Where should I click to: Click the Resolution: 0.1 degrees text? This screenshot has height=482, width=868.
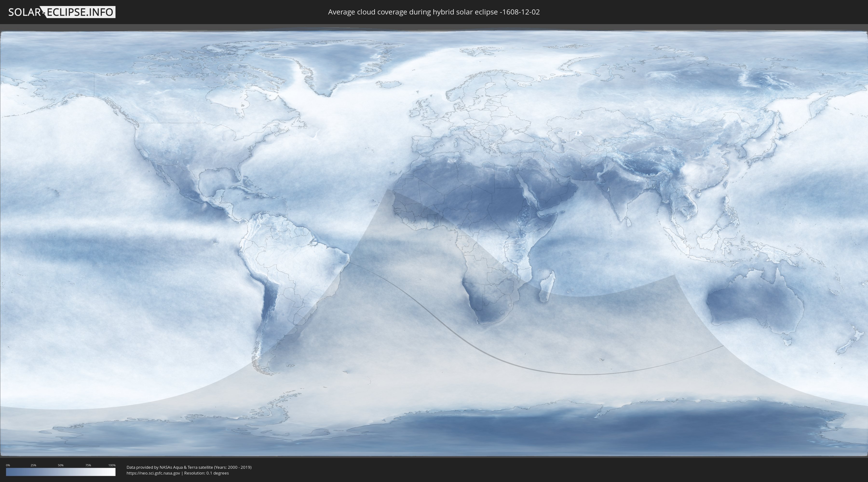click(206, 473)
